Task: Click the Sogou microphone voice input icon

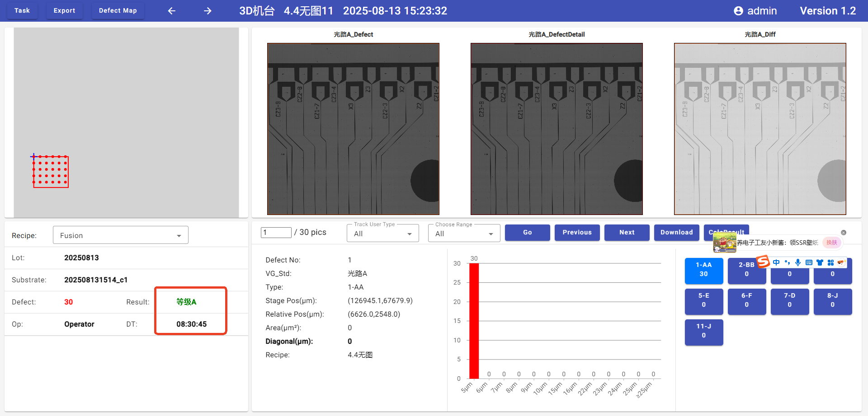Action: [798, 262]
